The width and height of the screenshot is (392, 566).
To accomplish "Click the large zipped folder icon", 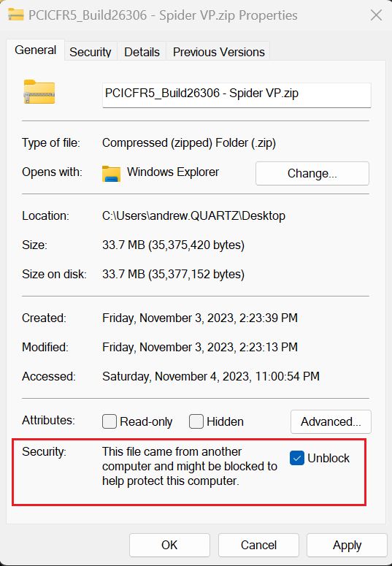I will tap(39, 92).
